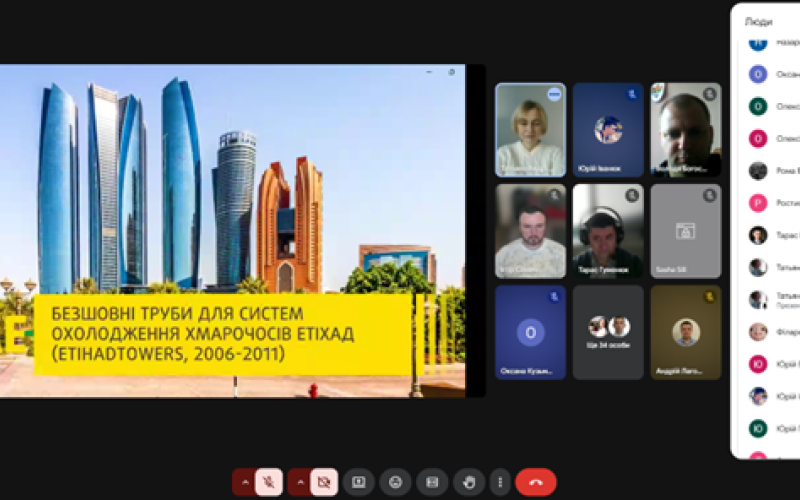Click the 'Люди' panel header

coord(759,19)
